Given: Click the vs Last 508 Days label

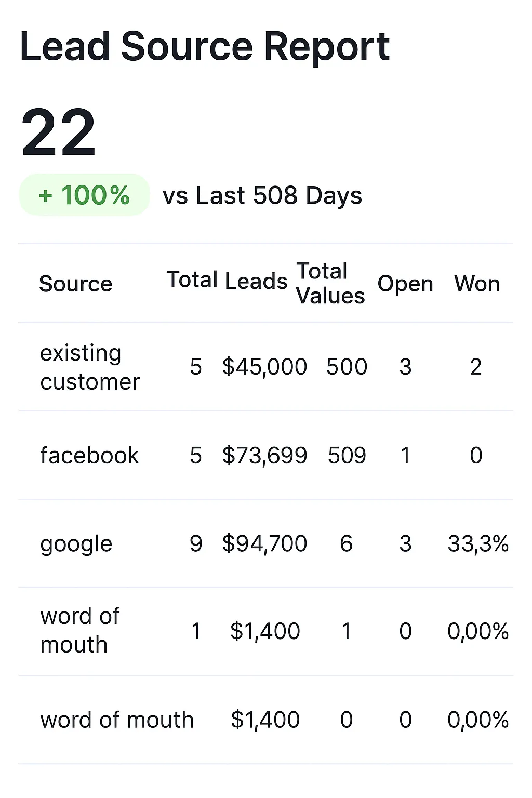Looking at the screenshot, I should (x=262, y=196).
